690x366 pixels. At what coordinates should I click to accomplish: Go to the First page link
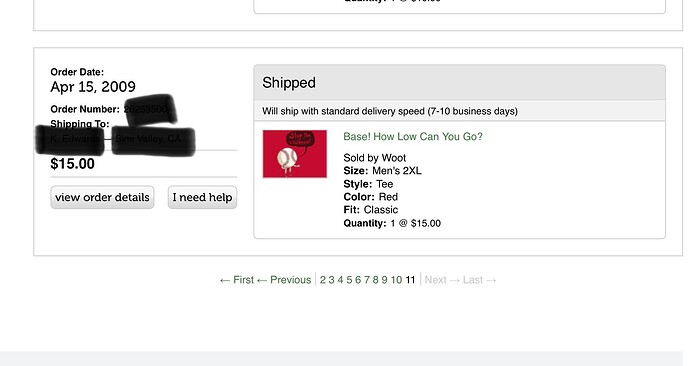point(237,280)
